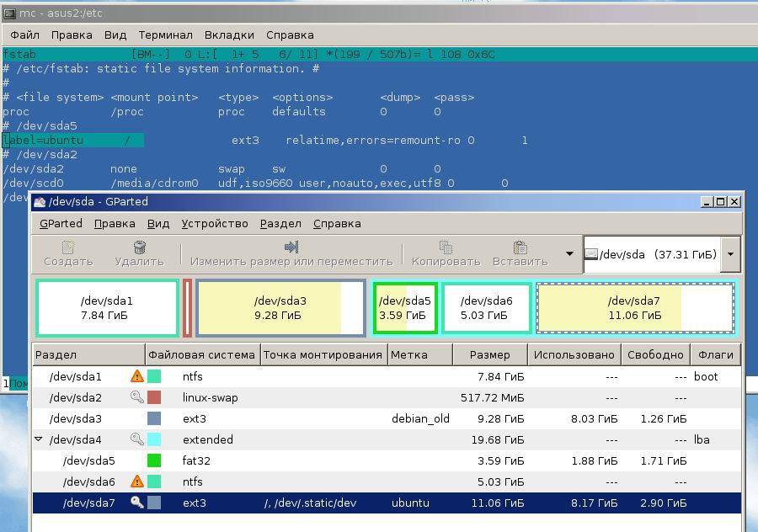The height and width of the screenshot is (532, 758).
Task: Sort by the Свободно column header
Action: [x=655, y=354]
